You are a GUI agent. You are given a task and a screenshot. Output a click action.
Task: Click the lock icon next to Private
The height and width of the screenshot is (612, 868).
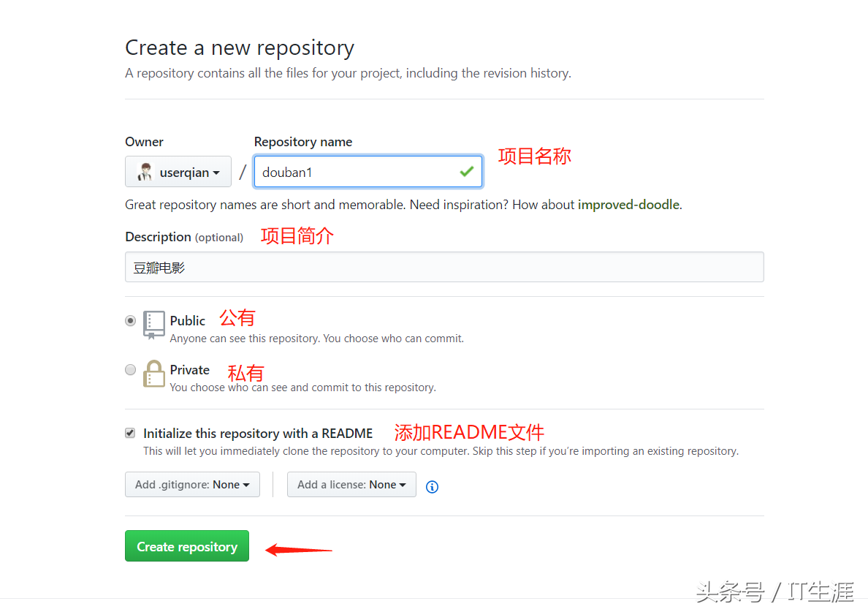153,374
